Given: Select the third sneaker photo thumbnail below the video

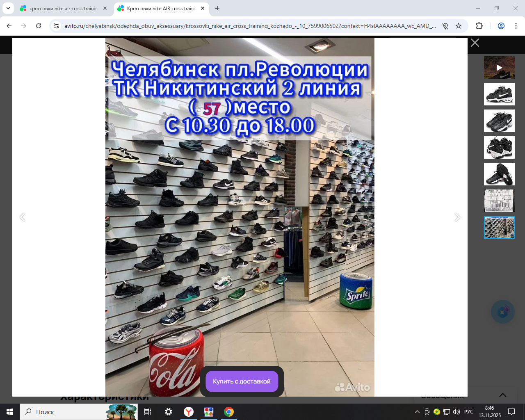Looking at the screenshot, I should (x=499, y=147).
